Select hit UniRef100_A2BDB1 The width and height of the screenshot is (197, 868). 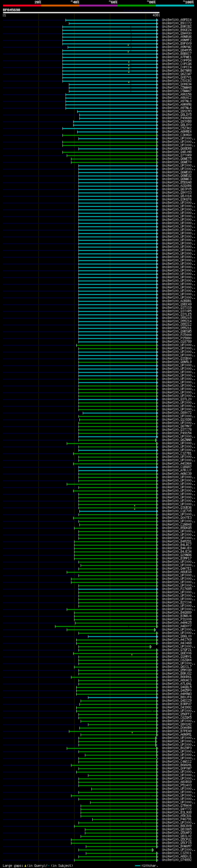point(176,301)
